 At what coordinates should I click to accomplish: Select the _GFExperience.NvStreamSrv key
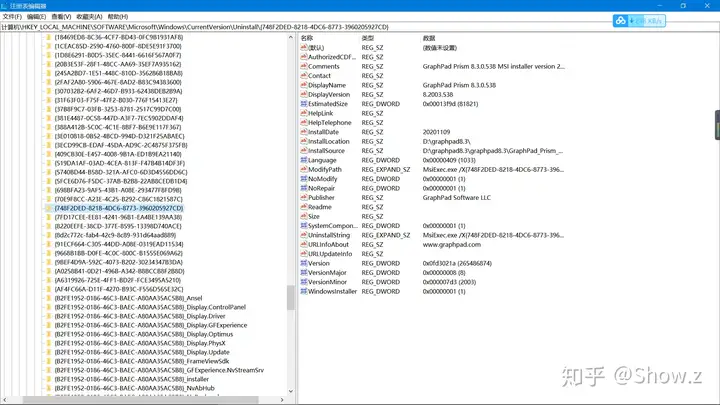159,370
